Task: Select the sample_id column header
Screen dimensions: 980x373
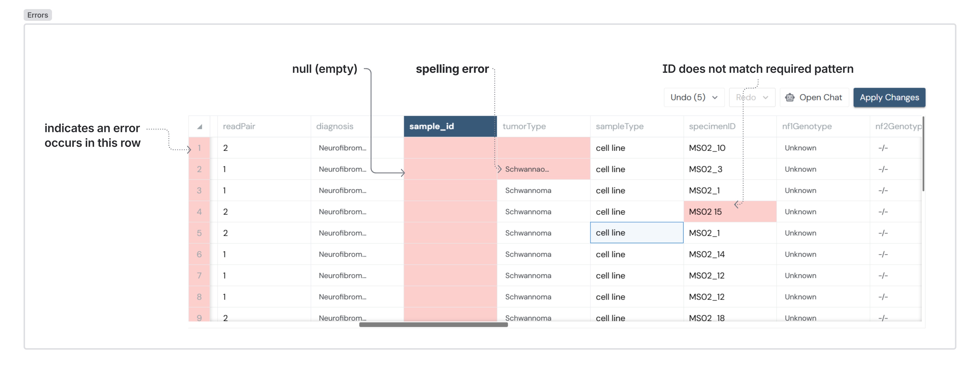Action: pos(432,126)
